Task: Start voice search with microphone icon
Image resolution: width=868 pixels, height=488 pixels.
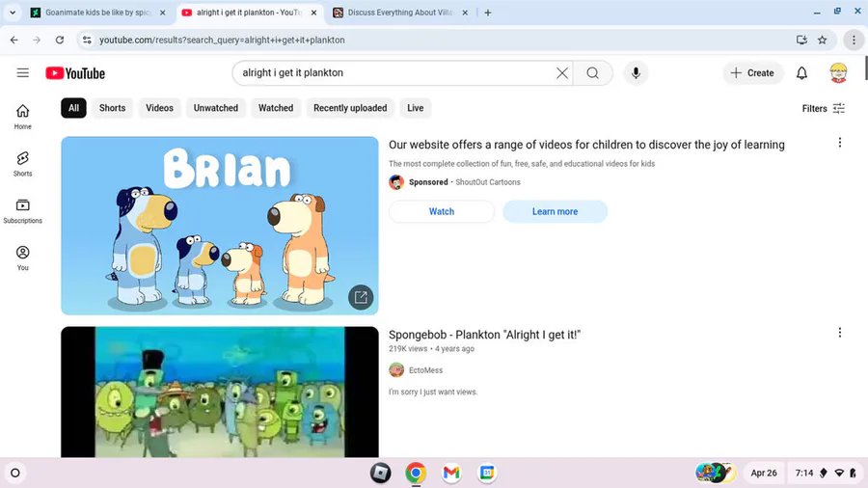Action: [x=636, y=73]
